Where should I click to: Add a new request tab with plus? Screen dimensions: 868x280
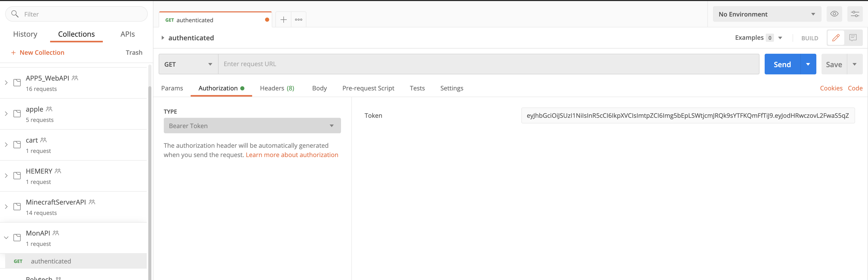pyautogui.click(x=283, y=20)
